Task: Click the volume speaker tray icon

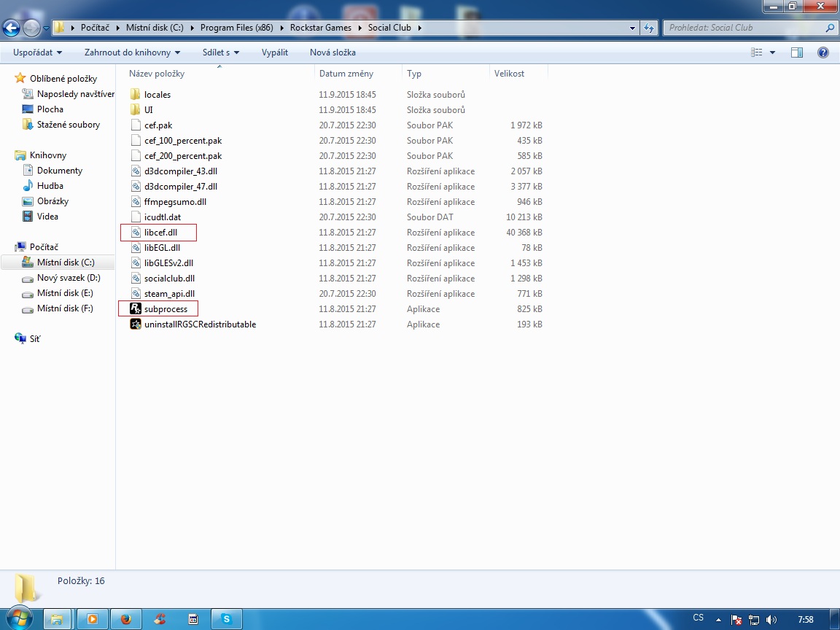Action: pyautogui.click(x=771, y=619)
